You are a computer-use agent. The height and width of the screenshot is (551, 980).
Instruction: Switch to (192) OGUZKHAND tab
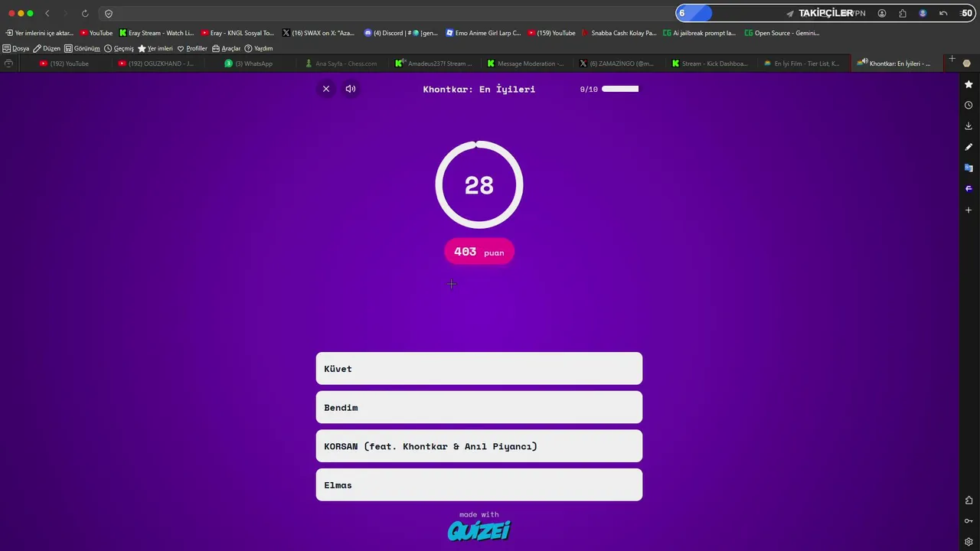click(156, 64)
